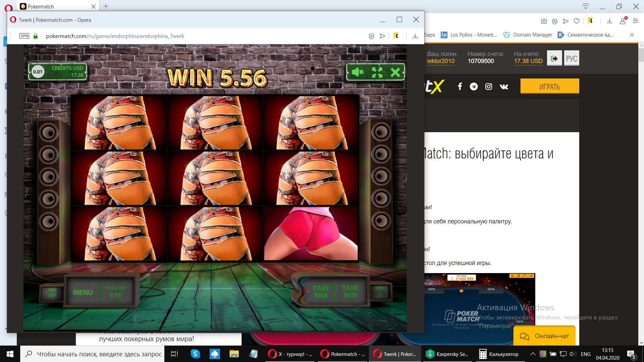Show hidden system tray icons
Screen dimensions: 644x362
[533, 354]
